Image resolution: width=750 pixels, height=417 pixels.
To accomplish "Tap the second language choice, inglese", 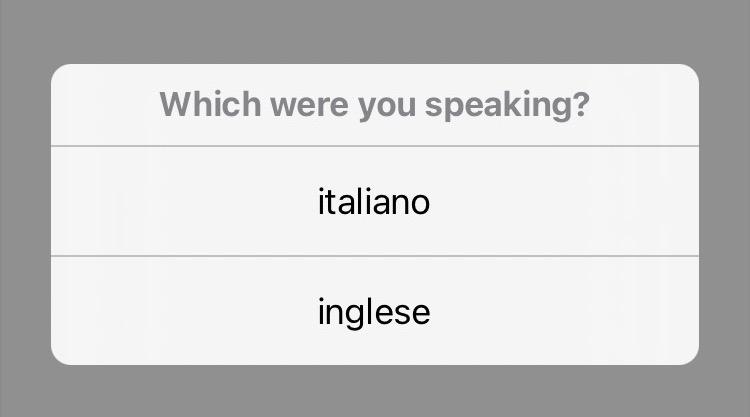I will point(374,311).
